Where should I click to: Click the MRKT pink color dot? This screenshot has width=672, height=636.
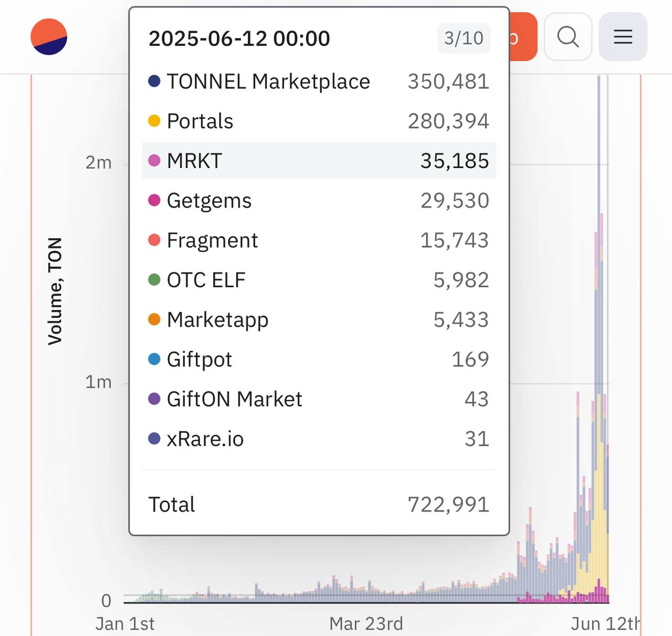pyautogui.click(x=154, y=160)
